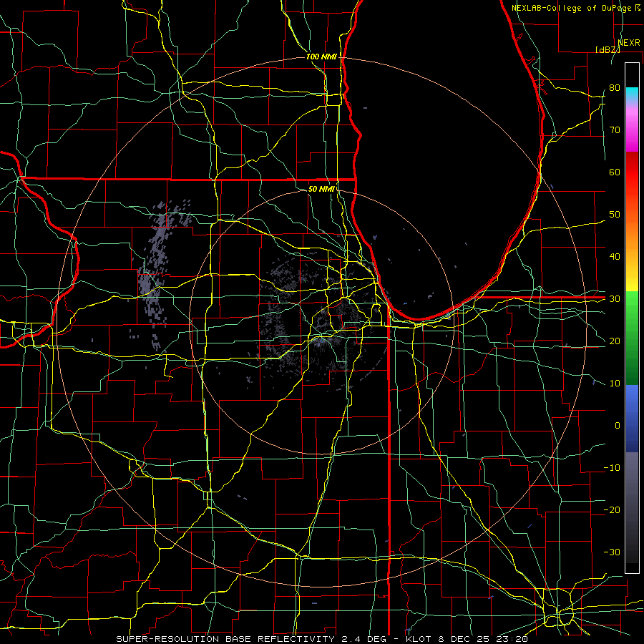This screenshot has width=644, height=644.
Task: Click the 10 value on dBZ scale
Action: (615, 384)
